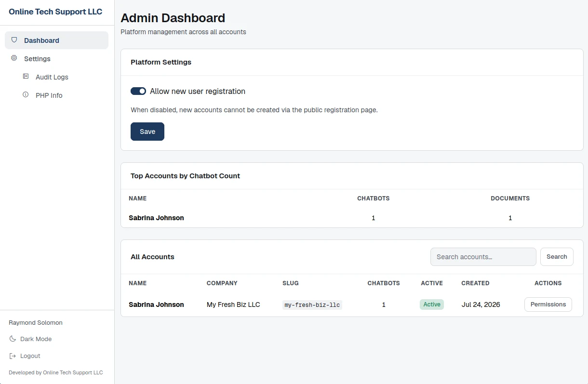Click the My Fresh Biz LLC company cell
588x384 pixels.
point(233,305)
